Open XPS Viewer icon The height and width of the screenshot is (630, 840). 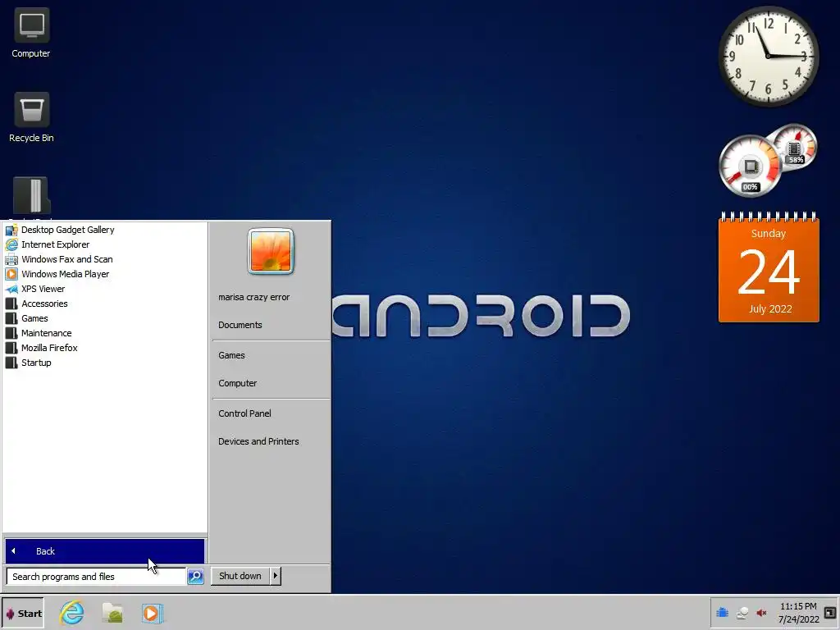pos(11,289)
